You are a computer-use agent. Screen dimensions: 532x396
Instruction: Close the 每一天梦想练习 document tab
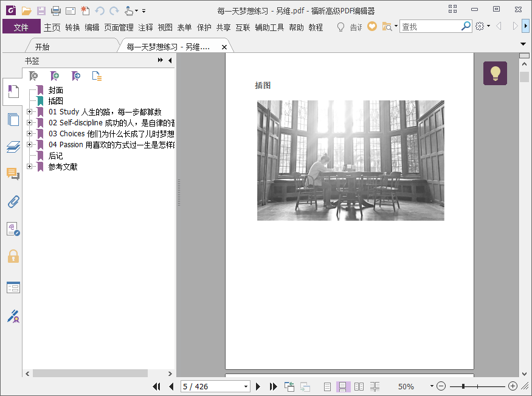pos(224,47)
